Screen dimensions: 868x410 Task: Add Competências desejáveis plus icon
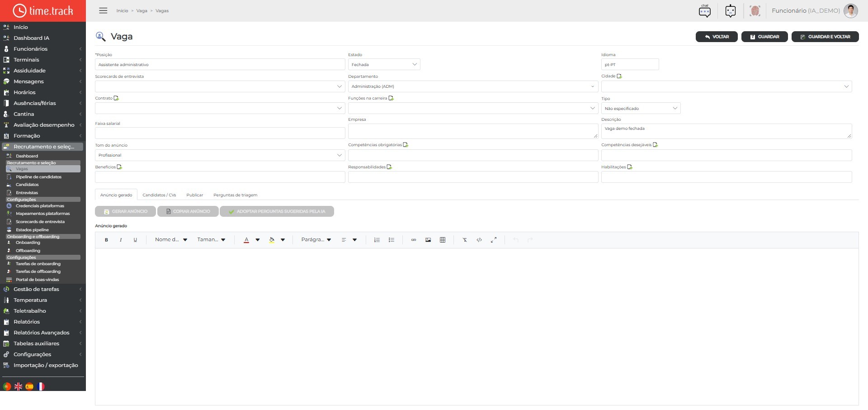tap(656, 145)
